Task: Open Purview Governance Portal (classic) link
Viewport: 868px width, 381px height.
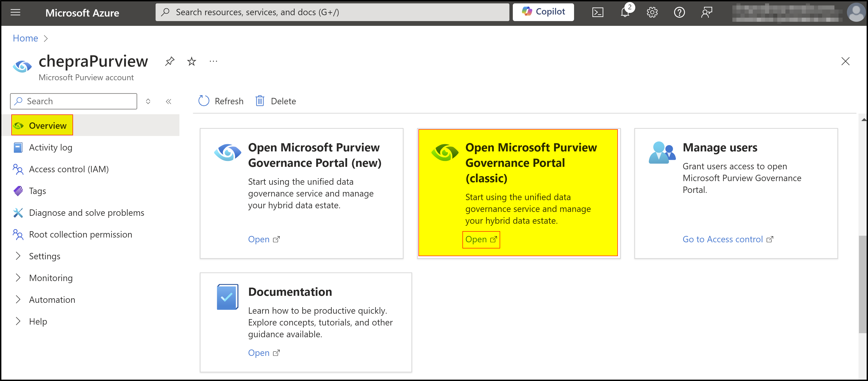Action: coord(481,239)
